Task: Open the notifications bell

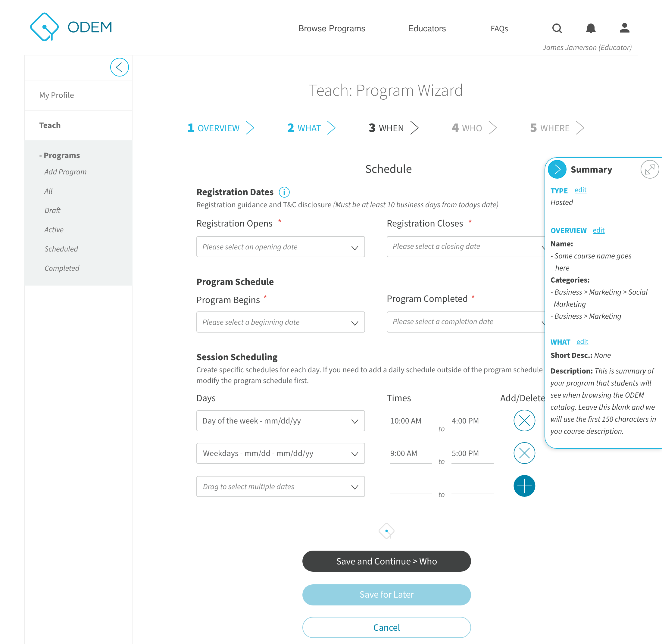Action: (591, 28)
